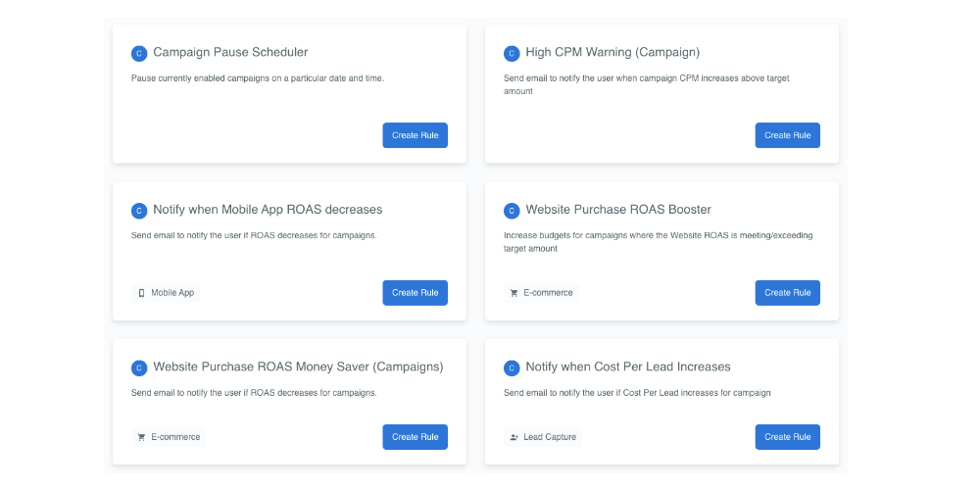Select the Mobile App tag label

(x=172, y=292)
